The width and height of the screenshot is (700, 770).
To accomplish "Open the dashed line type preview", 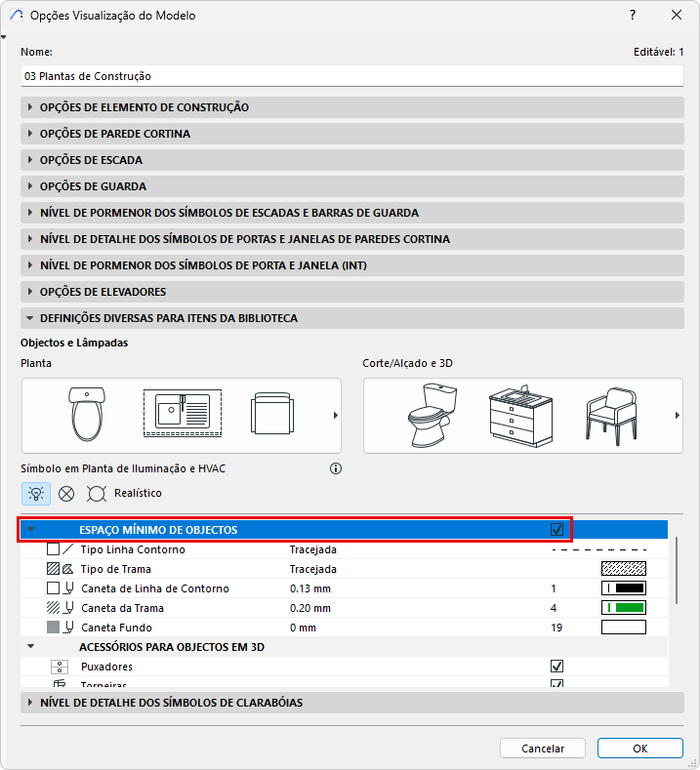I will pos(599,549).
